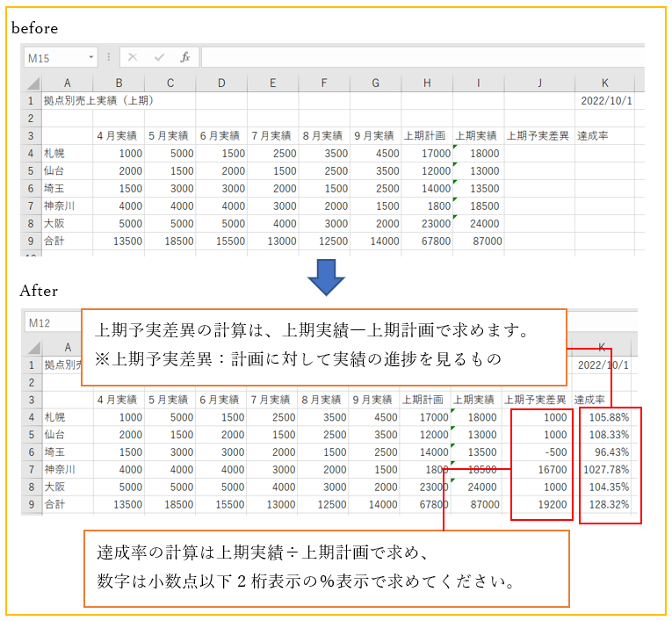Click the orange callout about 達成率の計算
Screen dimensions: 672x621
tap(326, 568)
